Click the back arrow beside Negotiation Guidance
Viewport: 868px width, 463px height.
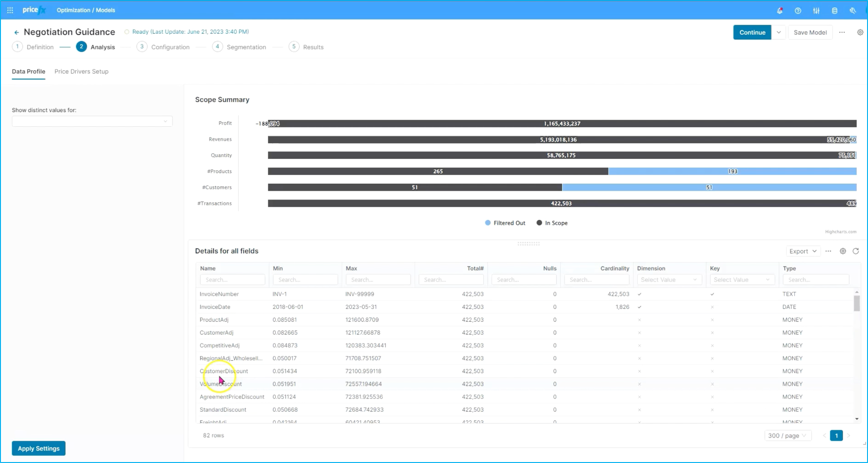(x=17, y=32)
